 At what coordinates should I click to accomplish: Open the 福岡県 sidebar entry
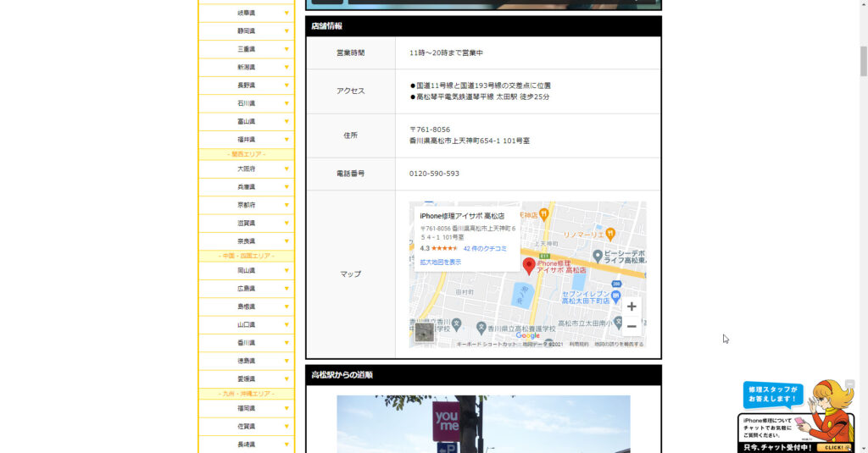247,408
